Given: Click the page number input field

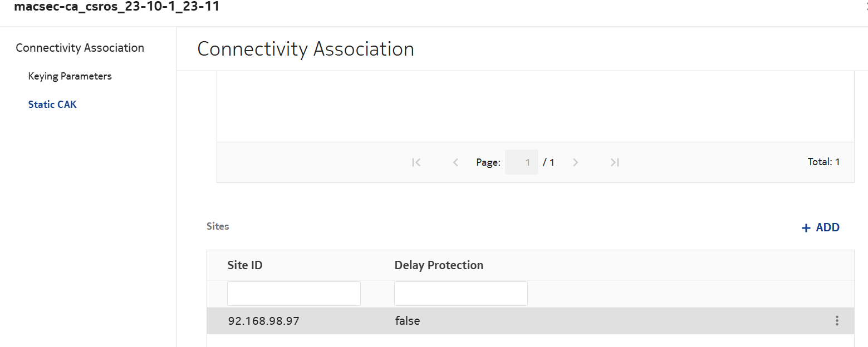Looking at the screenshot, I should (x=521, y=162).
